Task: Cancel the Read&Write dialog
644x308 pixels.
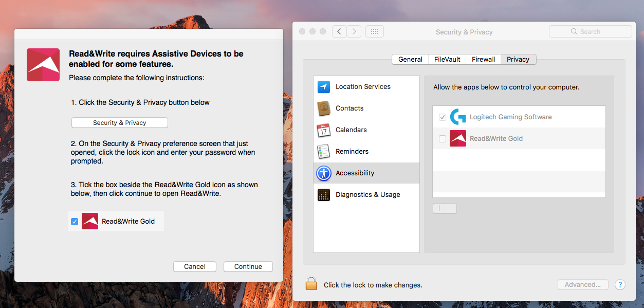Action: coord(195,266)
